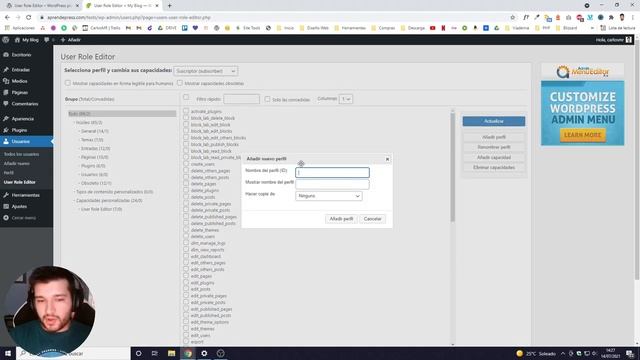The height and width of the screenshot is (360, 640).
Task: Open the Páginas sidebar menu
Action: pyautogui.click(x=20, y=93)
